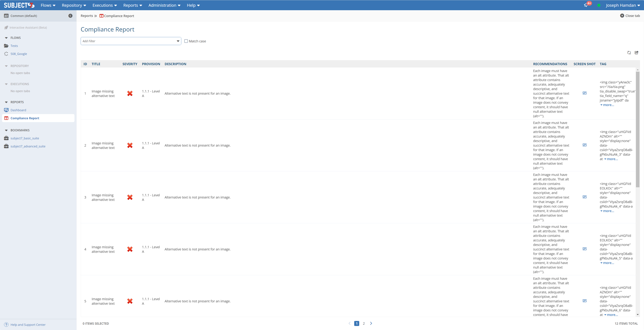The width and height of the screenshot is (644, 330).
Task: Enable the Match case checkbox
Action: pos(186,41)
